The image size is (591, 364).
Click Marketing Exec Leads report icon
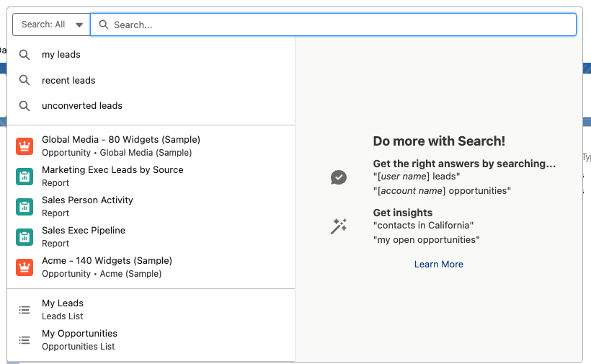click(25, 177)
